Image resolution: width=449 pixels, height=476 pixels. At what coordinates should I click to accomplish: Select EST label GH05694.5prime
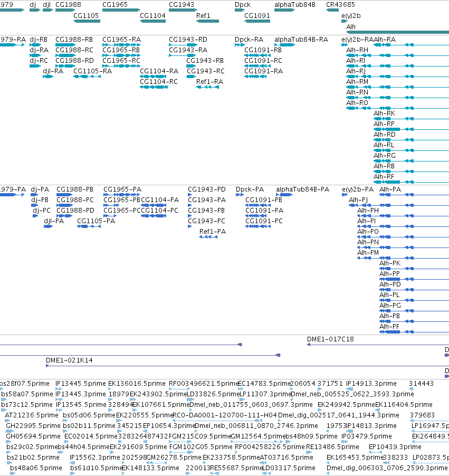(33, 436)
